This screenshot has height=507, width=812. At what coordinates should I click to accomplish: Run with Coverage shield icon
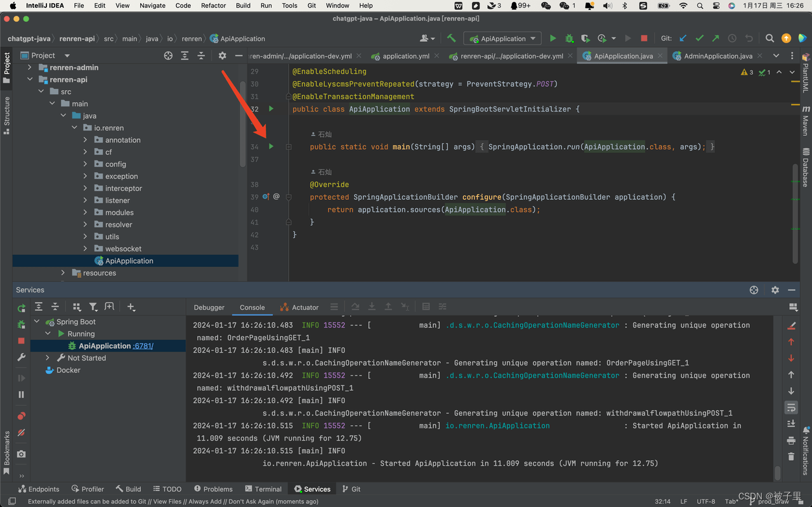coord(585,39)
